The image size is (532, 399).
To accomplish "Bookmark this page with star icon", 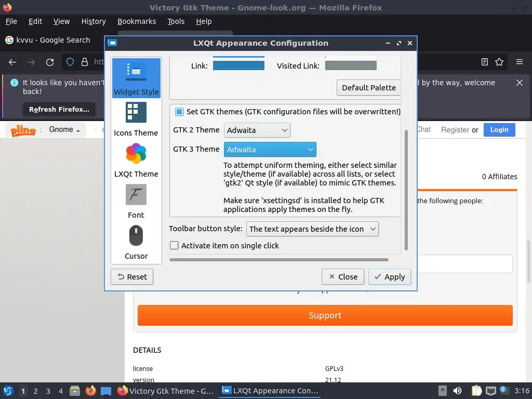I will coord(499,62).
